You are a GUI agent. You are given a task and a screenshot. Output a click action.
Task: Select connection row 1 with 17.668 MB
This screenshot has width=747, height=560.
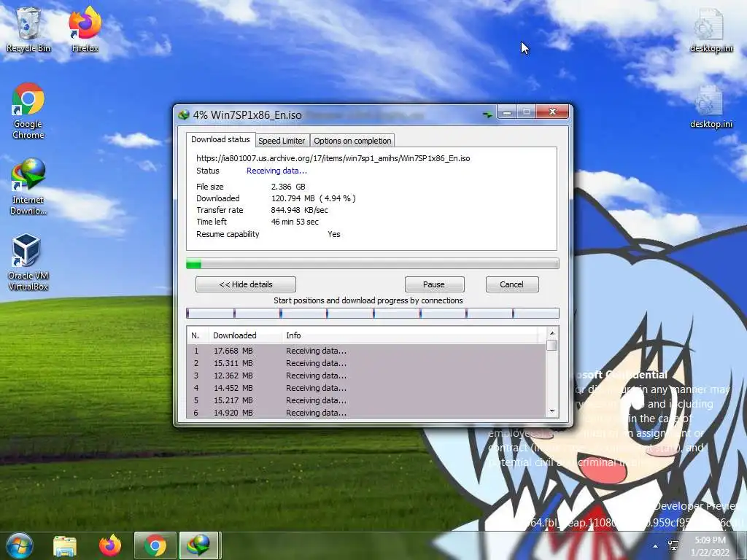[366, 351]
